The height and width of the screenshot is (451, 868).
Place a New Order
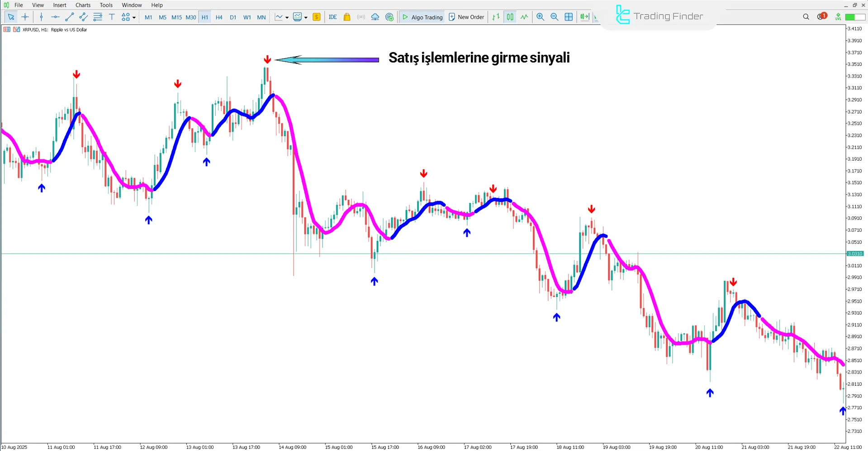click(x=466, y=17)
